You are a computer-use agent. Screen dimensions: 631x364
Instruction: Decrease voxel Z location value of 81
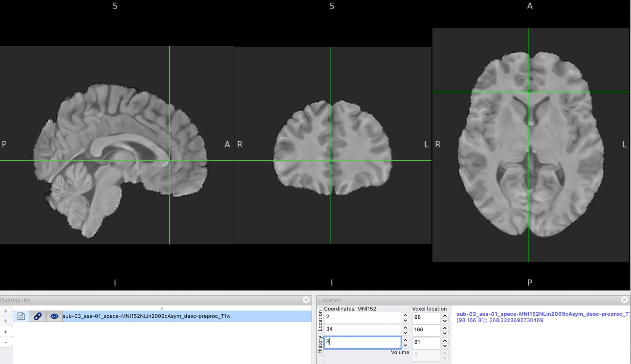coord(445,346)
